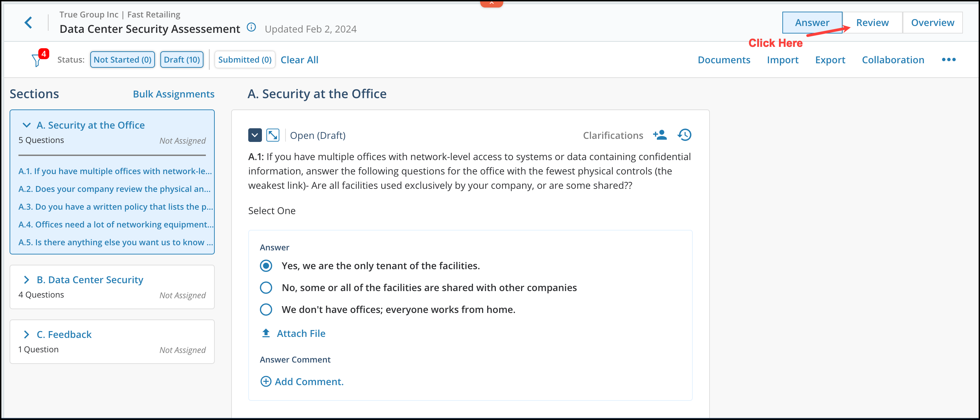The image size is (980, 420).
Task: Open the Export option
Action: pos(830,60)
